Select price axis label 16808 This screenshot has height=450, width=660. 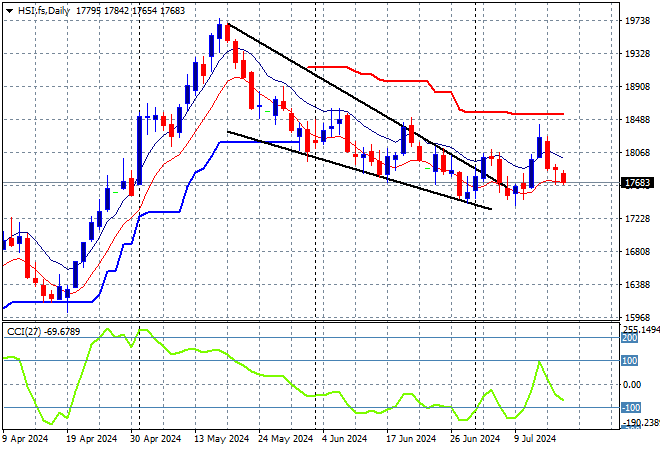tap(638, 252)
